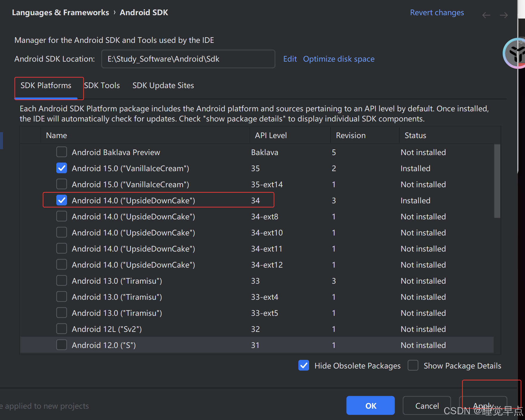Click the Cancel button

point(427,405)
